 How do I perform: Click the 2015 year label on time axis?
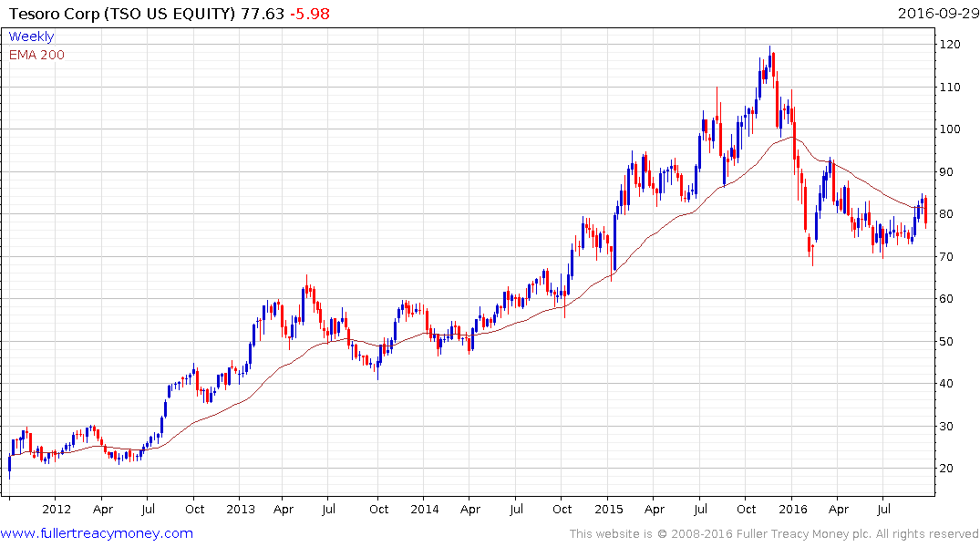(x=609, y=510)
